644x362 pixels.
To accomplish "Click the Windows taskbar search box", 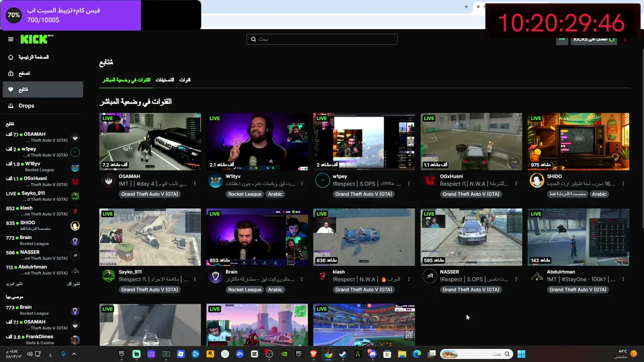I will tap(477, 354).
